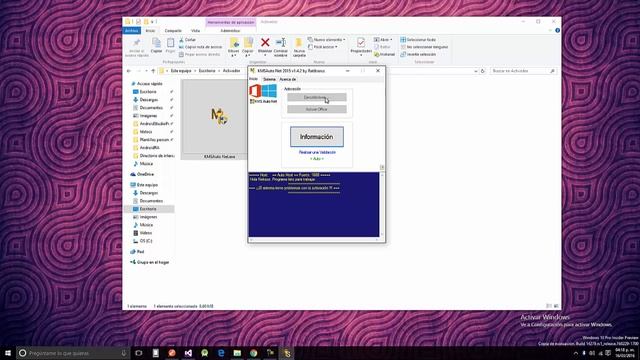Image resolution: width=640 pixels, height=360 pixels.
Task: Click activation button above Activar Office
Action: pos(317,98)
